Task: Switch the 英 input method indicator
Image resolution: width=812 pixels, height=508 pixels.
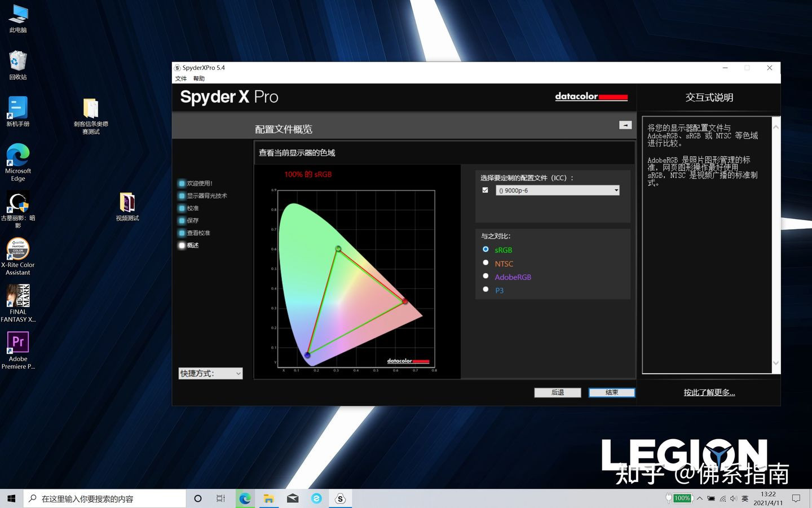Action: coord(745,498)
